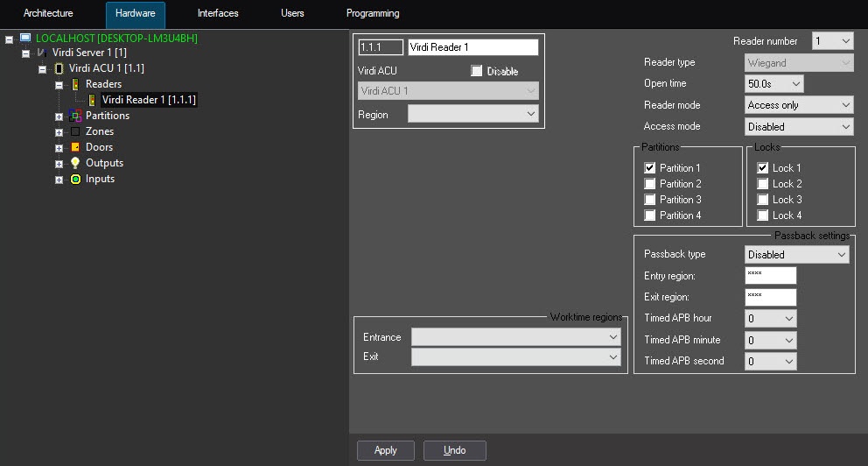The width and height of the screenshot is (868, 466).
Task: Open the Reader mode dropdown
Action: 799,105
